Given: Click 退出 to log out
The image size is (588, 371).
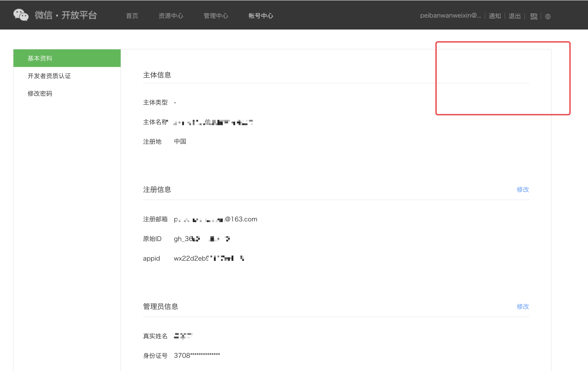Looking at the screenshot, I should (x=515, y=16).
